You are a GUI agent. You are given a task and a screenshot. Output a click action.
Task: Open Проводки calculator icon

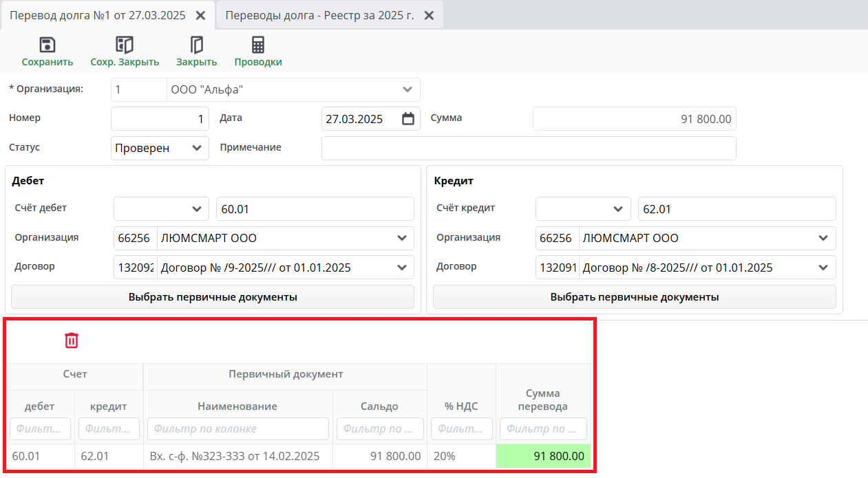tap(258, 45)
